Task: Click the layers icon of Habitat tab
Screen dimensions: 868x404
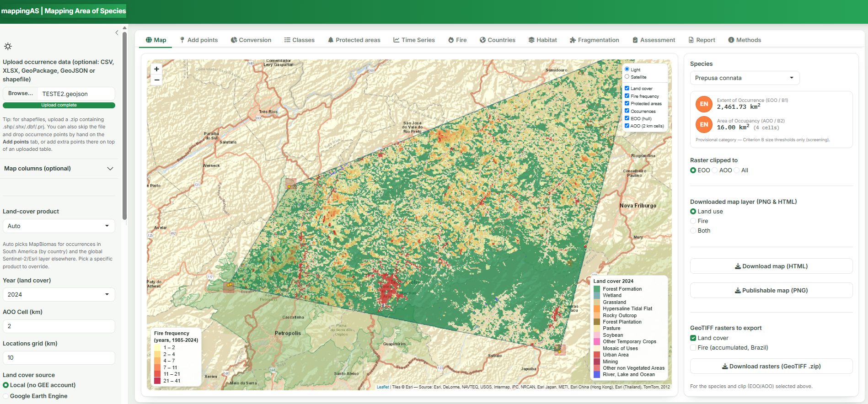Action: click(x=531, y=40)
